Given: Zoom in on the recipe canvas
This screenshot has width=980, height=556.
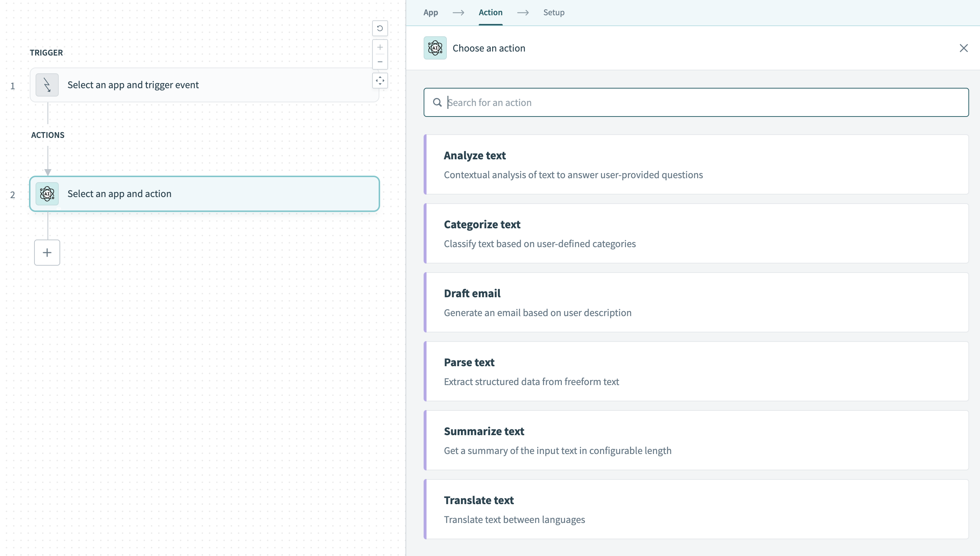Looking at the screenshot, I should click(x=380, y=47).
